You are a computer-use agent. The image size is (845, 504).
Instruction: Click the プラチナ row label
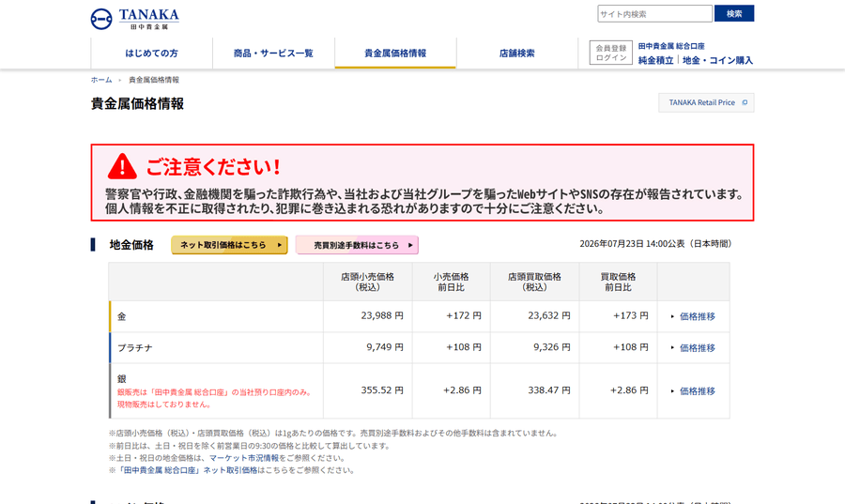point(134,348)
